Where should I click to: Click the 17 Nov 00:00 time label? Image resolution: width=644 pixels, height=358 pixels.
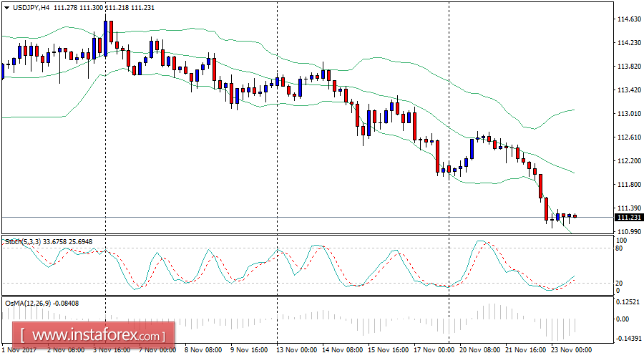point(434,350)
